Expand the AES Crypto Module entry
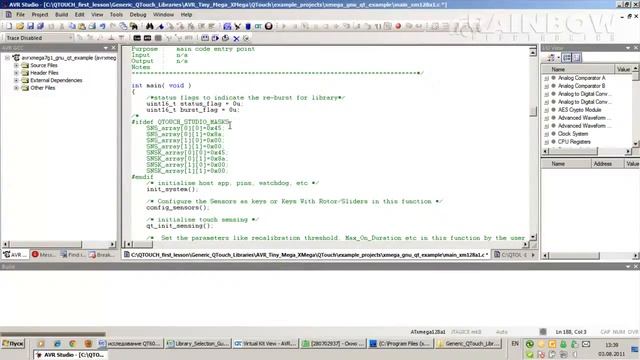 pos(547,110)
